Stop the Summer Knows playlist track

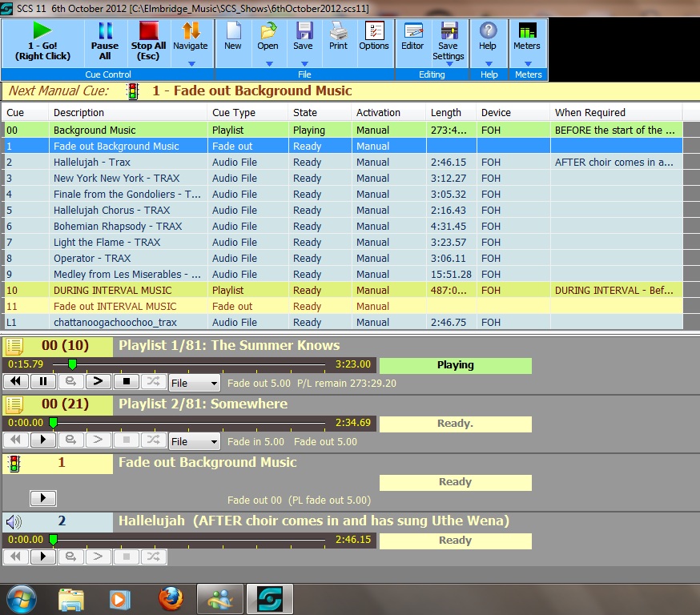click(x=126, y=382)
